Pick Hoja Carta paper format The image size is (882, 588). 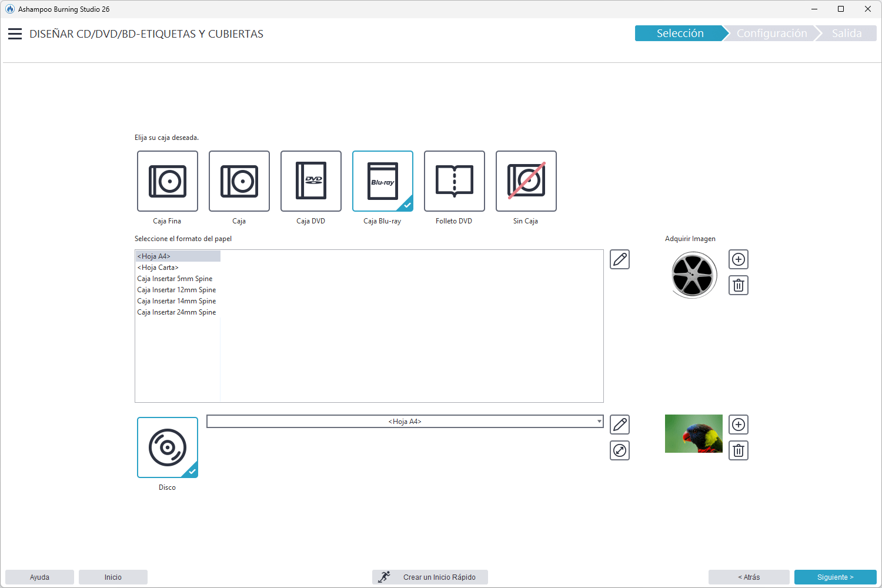[158, 268]
